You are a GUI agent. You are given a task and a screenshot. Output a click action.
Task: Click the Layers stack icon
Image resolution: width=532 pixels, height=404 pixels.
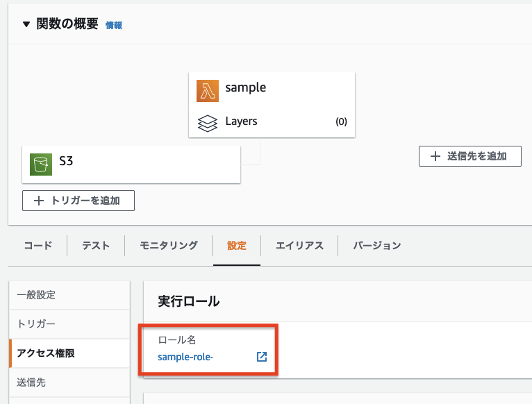tap(207, 123)
